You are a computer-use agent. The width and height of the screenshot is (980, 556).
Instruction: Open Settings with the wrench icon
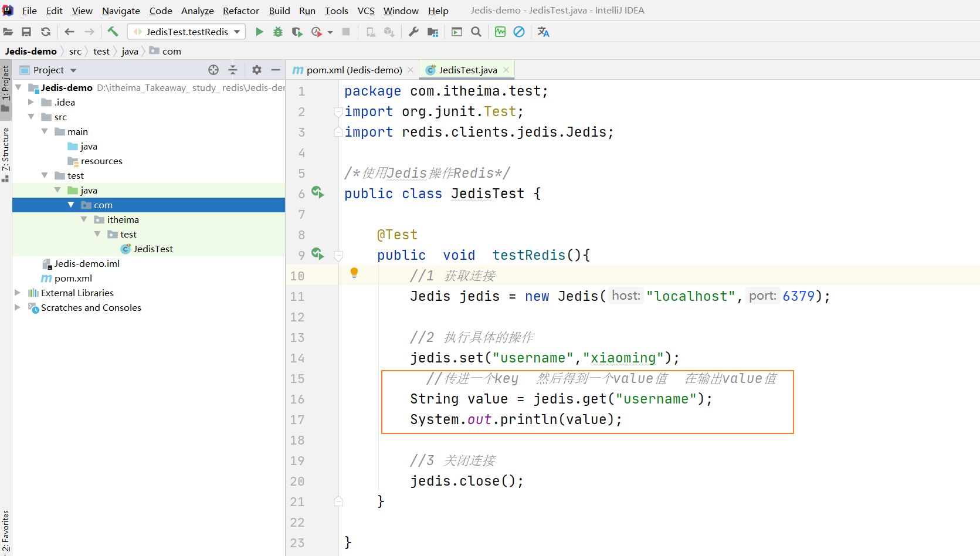[x=413, y=32]
